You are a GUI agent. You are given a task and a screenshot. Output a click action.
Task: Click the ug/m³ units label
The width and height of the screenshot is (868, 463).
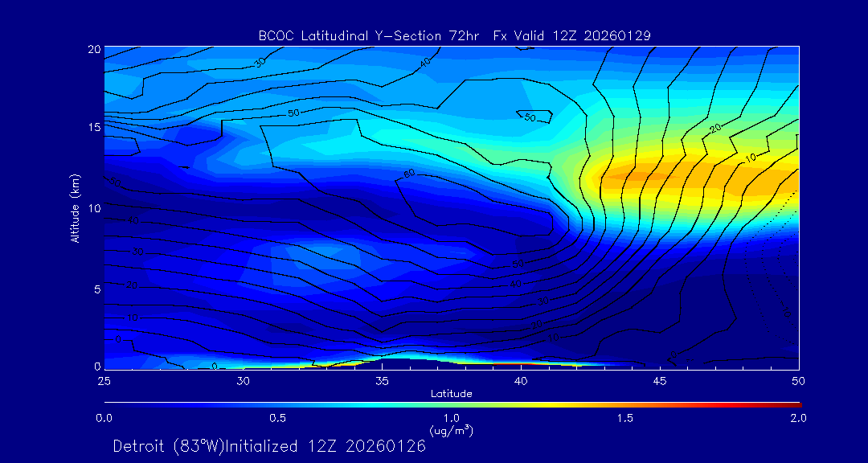point(451,431)
